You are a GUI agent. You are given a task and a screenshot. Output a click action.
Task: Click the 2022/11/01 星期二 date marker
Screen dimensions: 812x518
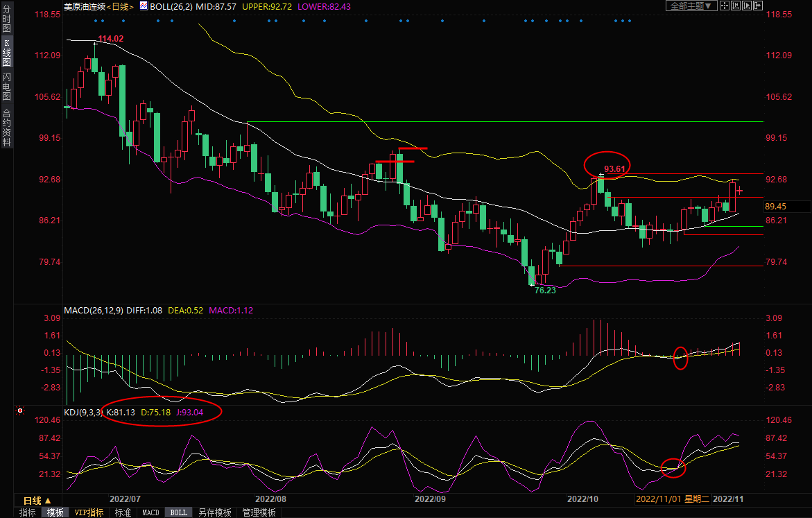671,499
